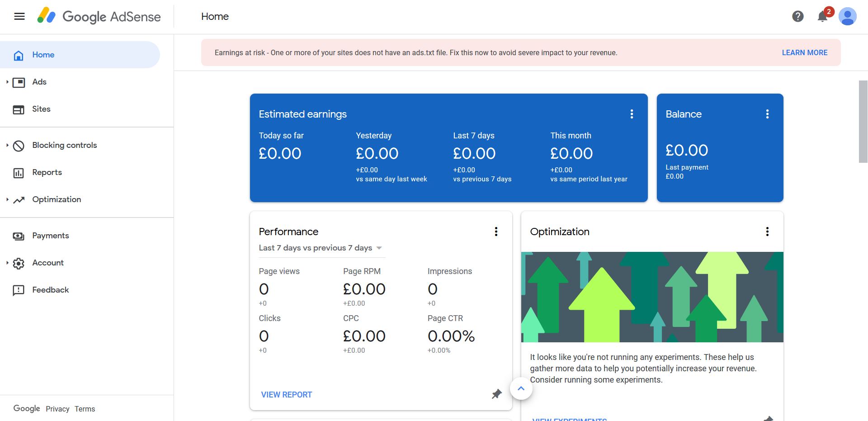Screen dimensions: 868x421
Task: Click the Blocking controls icon
Action: pyautogui.click(x=19, y=146)
